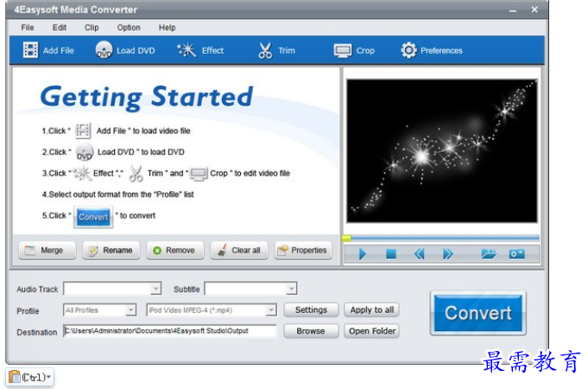
Task: Click Open Folder button
Action: pos(371,331)
